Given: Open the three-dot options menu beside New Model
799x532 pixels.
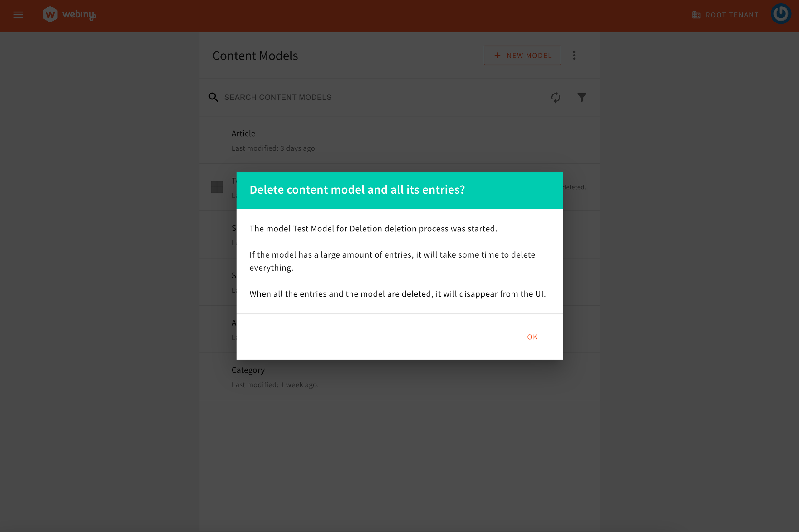Looking at the screenshot, I should pos(574,55).
